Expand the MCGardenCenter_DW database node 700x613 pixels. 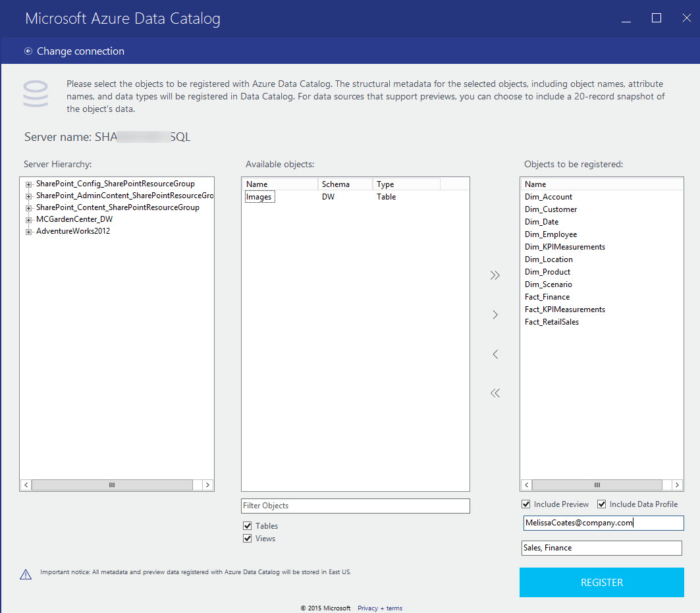click(28, 220)
